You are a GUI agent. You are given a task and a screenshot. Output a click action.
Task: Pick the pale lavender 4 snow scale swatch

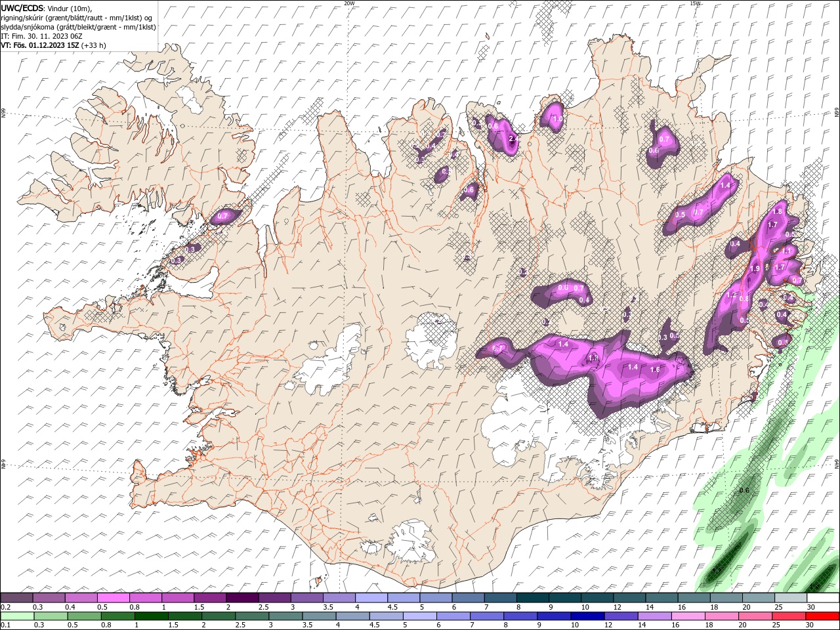click(x=371, y=598)
